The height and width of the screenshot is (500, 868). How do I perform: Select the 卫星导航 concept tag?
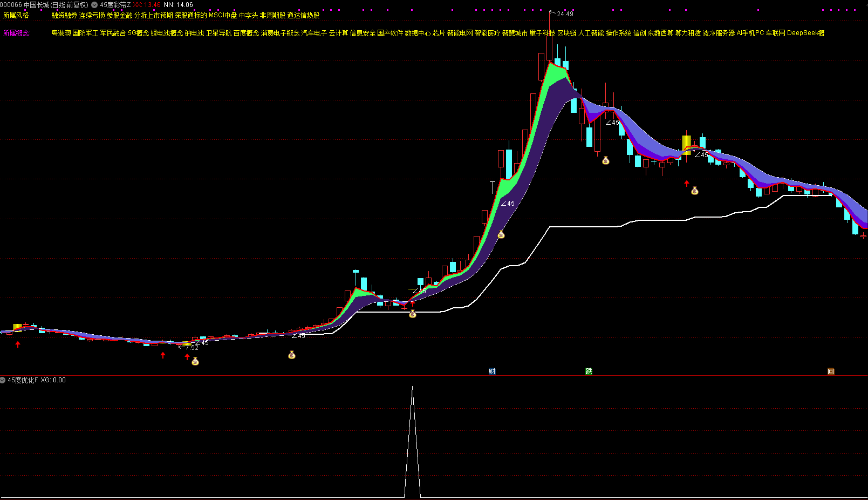point(218,33)
